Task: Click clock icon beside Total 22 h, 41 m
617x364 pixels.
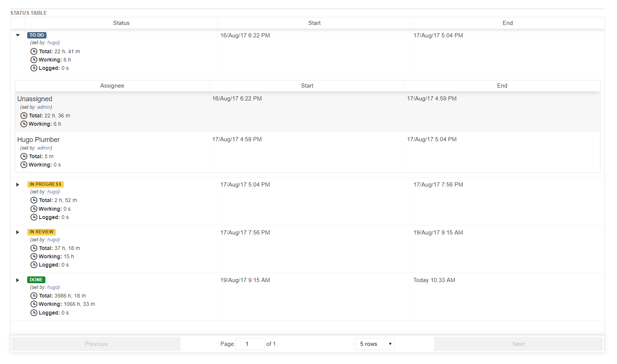Action: tap(34, 51)
